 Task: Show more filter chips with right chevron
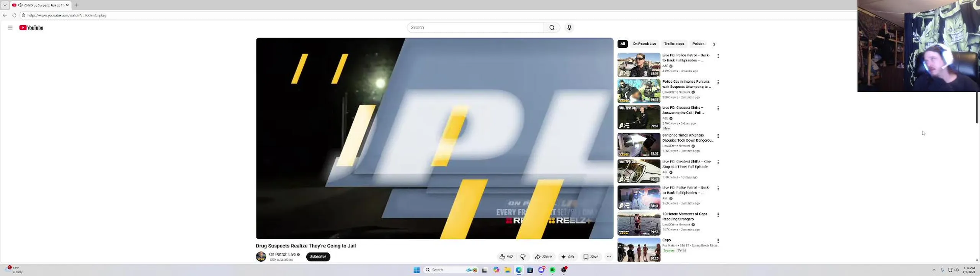[x=714, y=44]
